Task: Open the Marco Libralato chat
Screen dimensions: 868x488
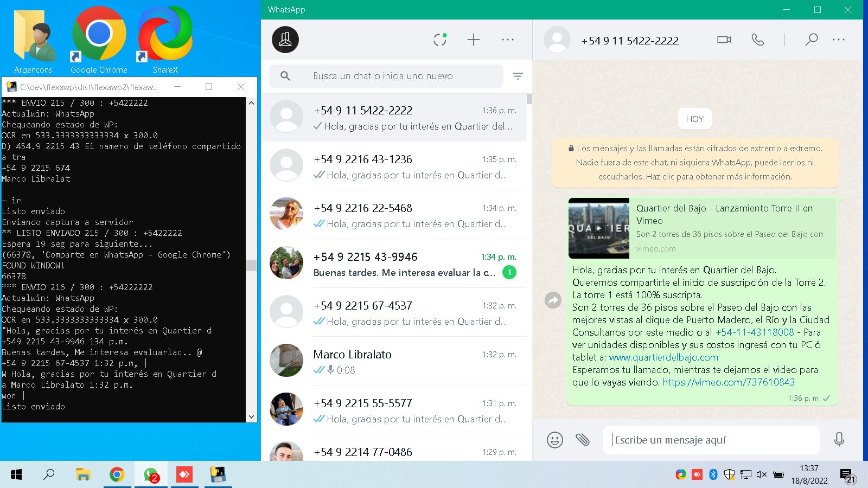Action: coord(394,361)
